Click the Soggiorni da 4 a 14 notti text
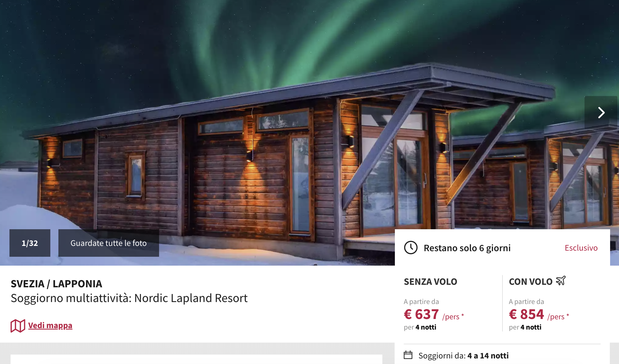Viewport: 619px width, 364px height. tap(464, 356)
